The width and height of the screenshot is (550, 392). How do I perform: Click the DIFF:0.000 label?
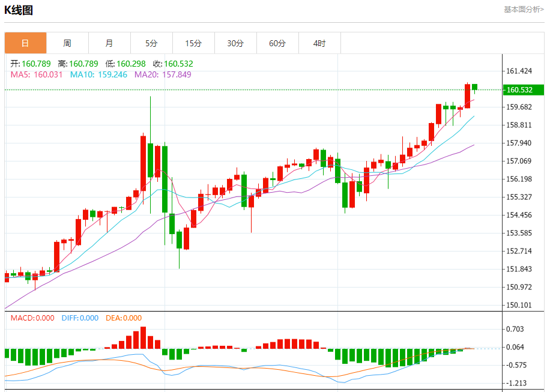[x=80, y=318]
